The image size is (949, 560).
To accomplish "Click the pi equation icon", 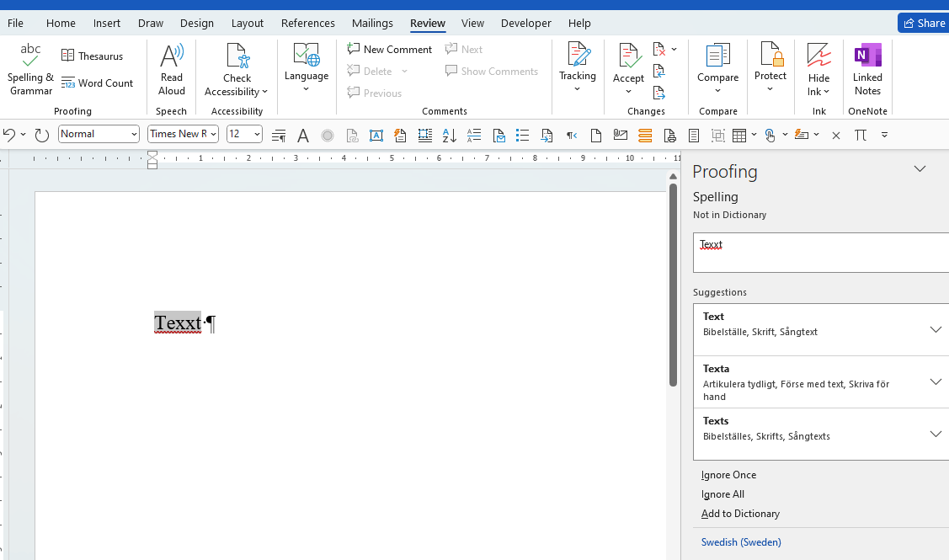I will (x=860, y=135).
